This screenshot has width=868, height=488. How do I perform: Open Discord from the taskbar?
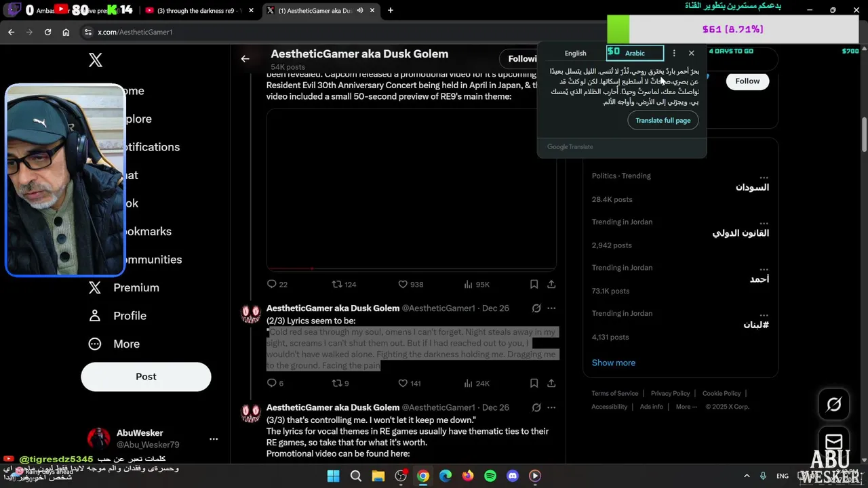513,476
